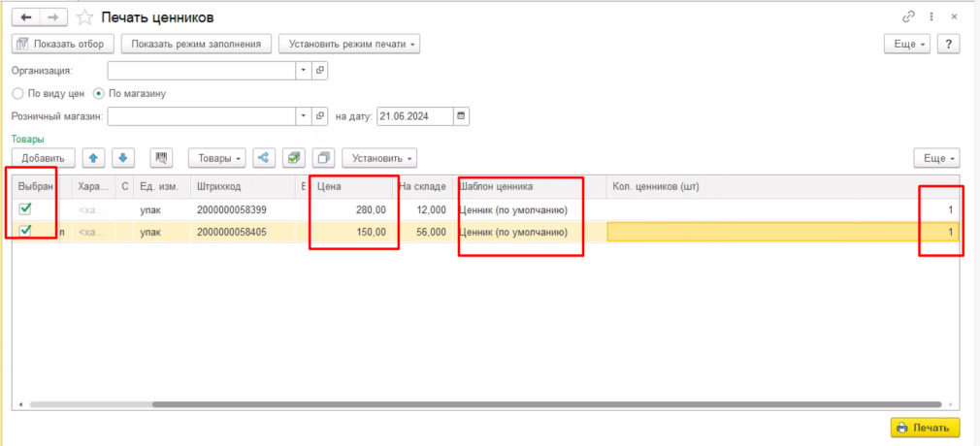Select the 'По магазину' radio option
Viewport: 980px width, 446px height.
pyautogui.click(x=98, y=94)
